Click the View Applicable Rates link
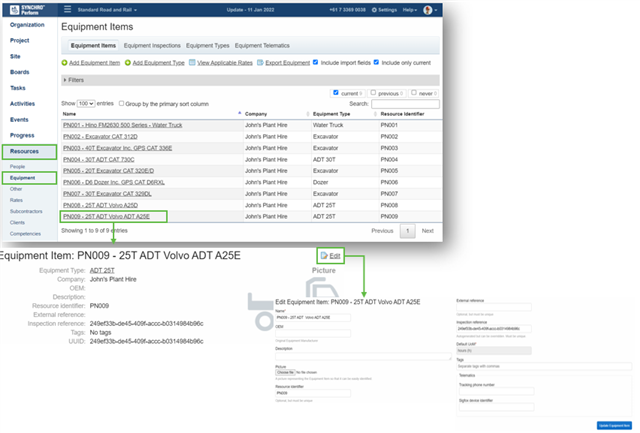Image resolution: width=640 pixels, height=433 pixels. pos(225,63)
